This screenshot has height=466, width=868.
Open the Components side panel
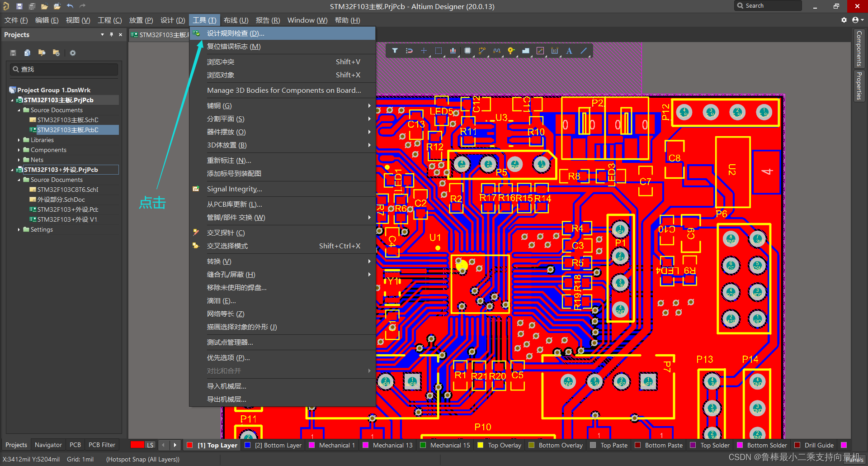859,48
